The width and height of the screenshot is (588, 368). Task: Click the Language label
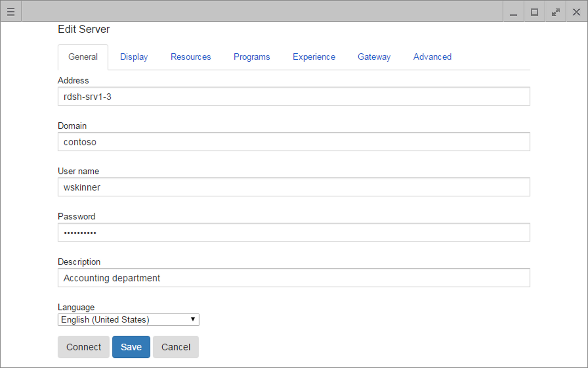point(76,307)
